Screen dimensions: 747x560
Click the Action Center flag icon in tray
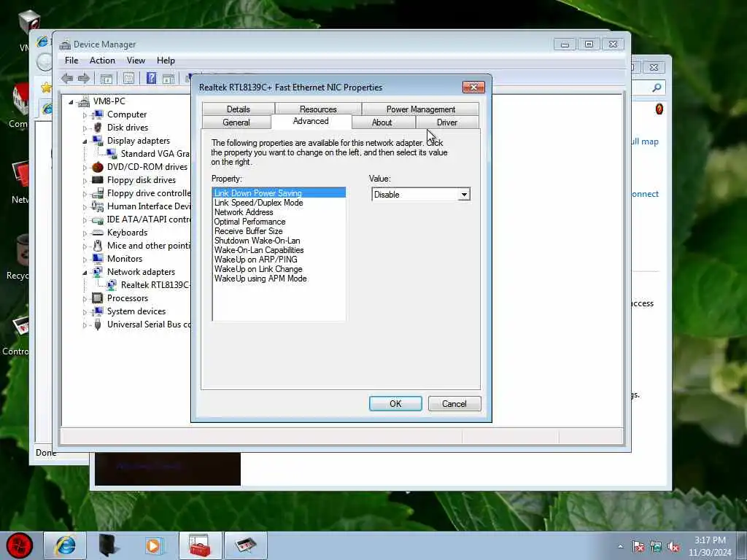point(638,547)
